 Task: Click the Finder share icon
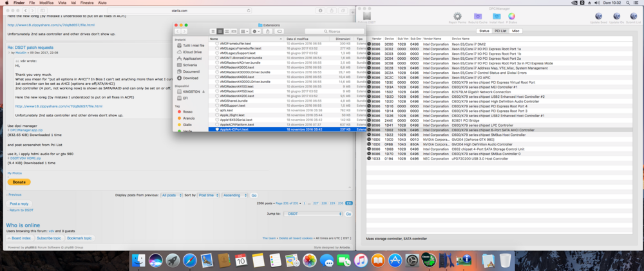(x=268, y=32)
